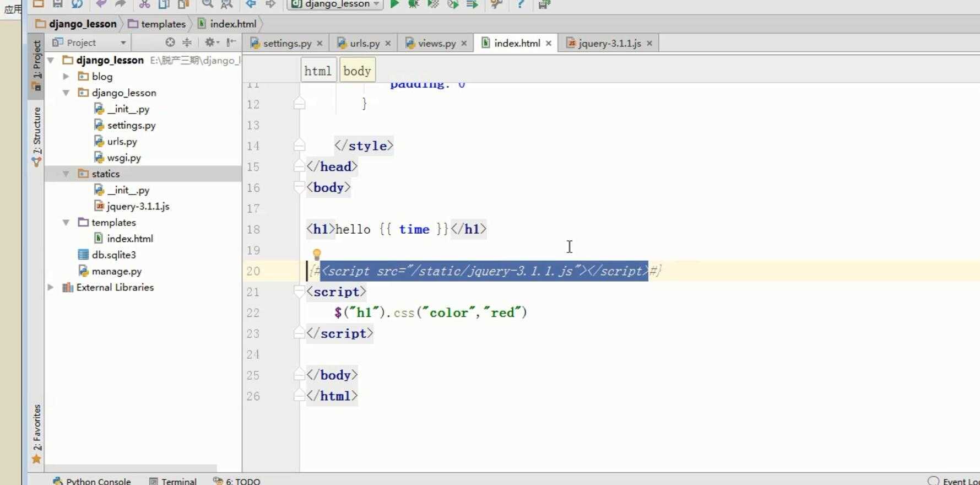The width and height of the screenshot is (980, 485).
Task: Expand External Libraries
Action: click(51, 287)
